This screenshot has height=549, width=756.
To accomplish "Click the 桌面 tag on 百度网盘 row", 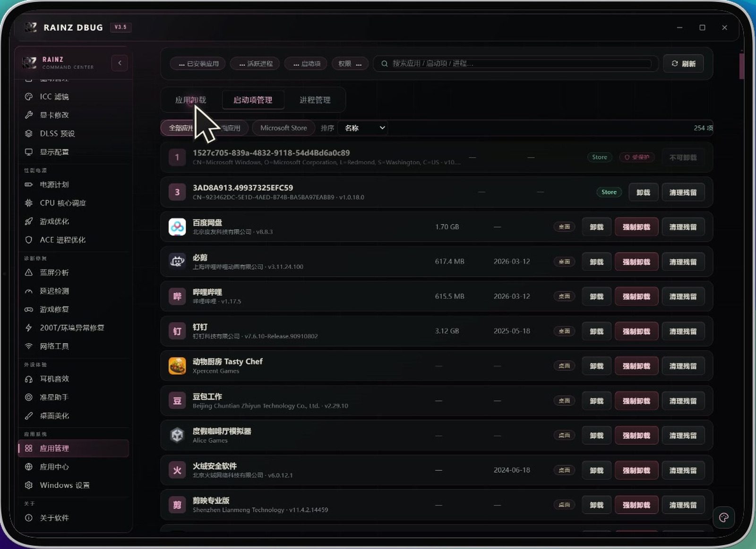I will [564, 227].
